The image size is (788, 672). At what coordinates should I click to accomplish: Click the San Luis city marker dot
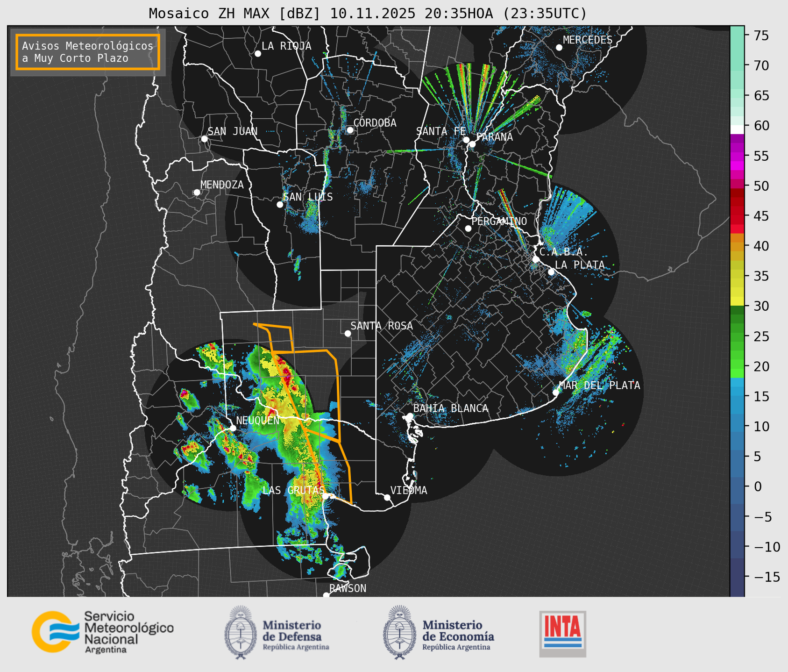pos(280,205)
